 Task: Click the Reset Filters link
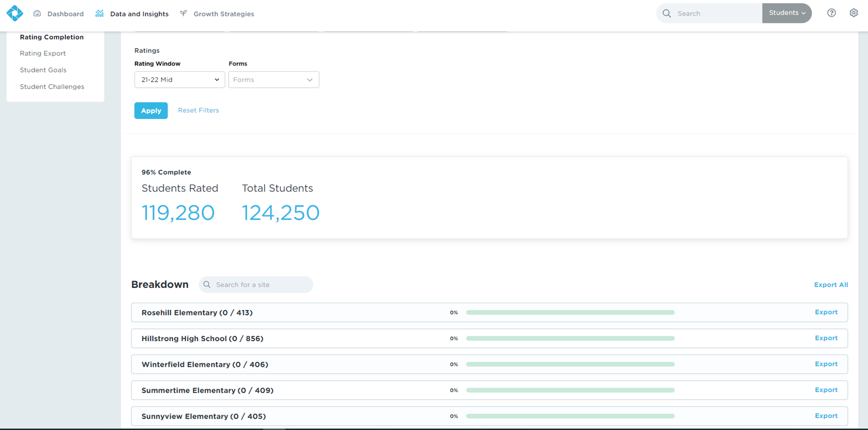tap(198, 110)
